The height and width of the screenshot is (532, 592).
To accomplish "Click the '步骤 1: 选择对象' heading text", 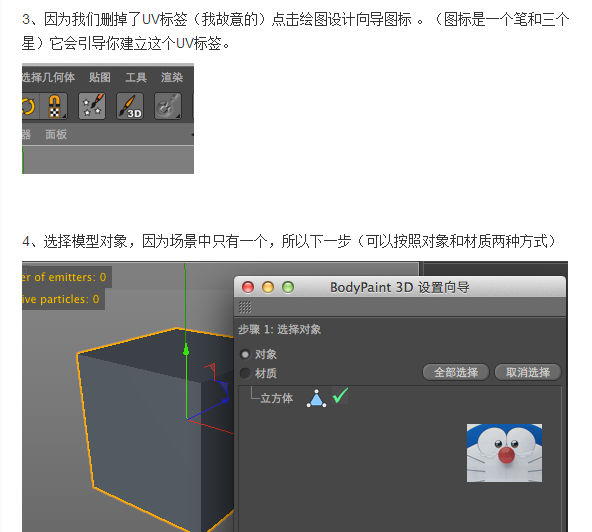I will pos(279,330).
